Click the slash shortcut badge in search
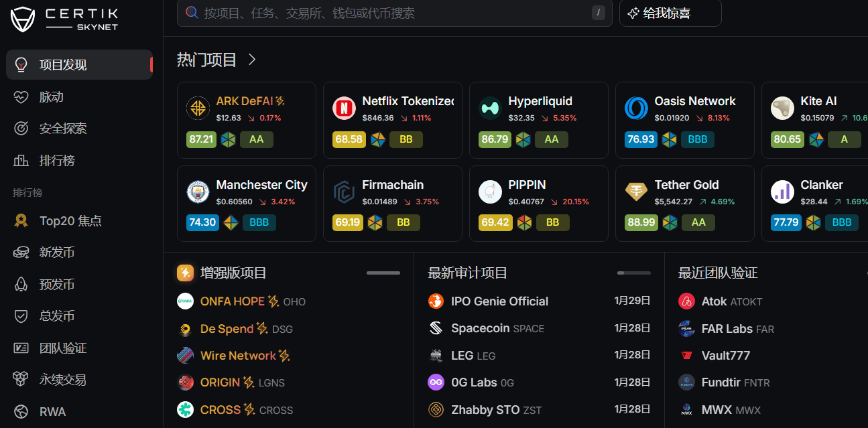Image resolution: width=868 pixels, height=428 pixels. pos(598,13)
